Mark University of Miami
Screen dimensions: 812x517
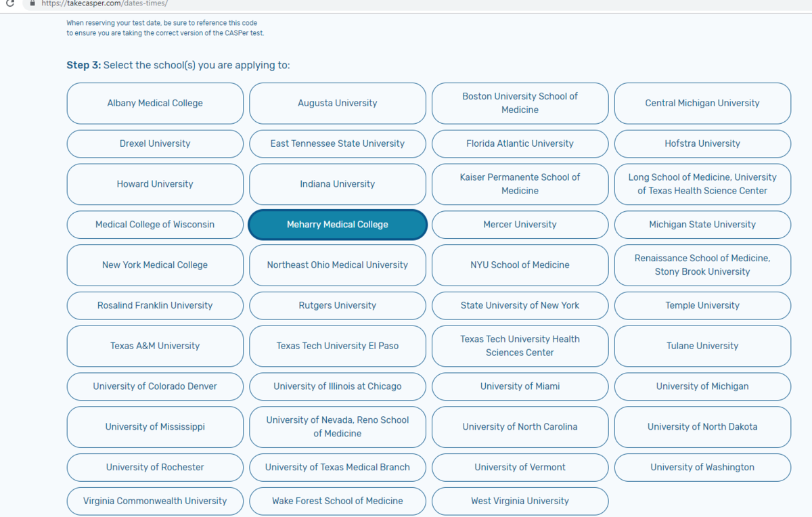(x=520, y=386)
